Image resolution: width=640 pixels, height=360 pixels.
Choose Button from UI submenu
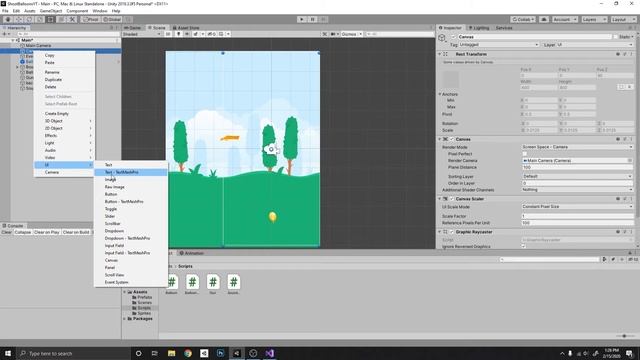click(x=131, y=194)
